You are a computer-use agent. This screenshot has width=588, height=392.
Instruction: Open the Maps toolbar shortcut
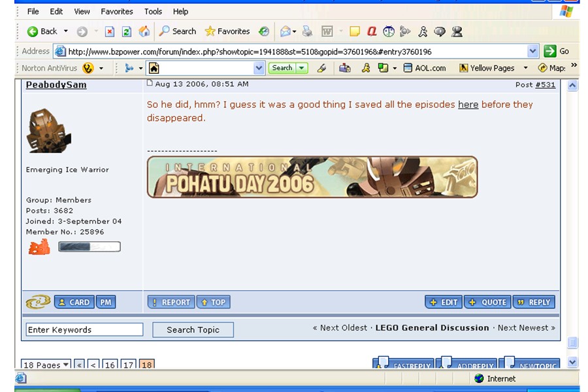(x=551, y=68)
